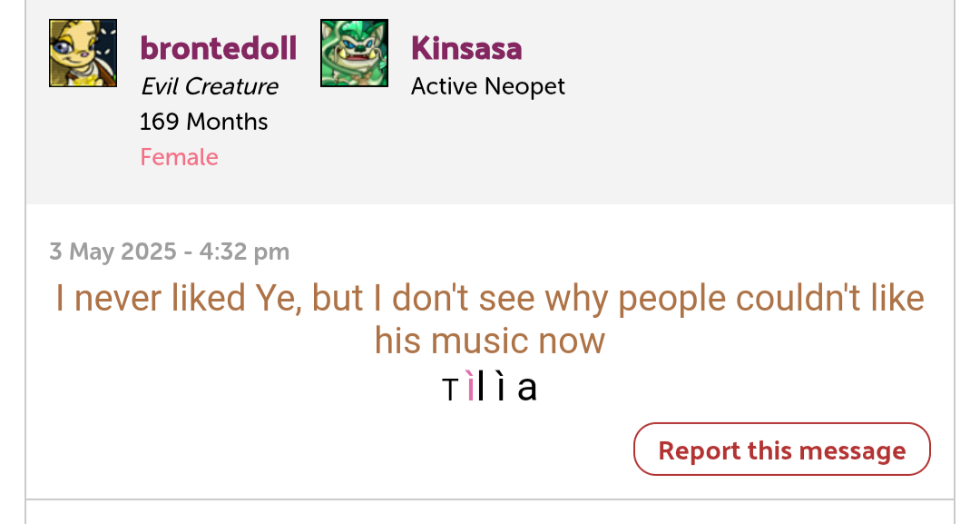
Task: Click the date 3 May 2025
Action: (x=113, y=252)
